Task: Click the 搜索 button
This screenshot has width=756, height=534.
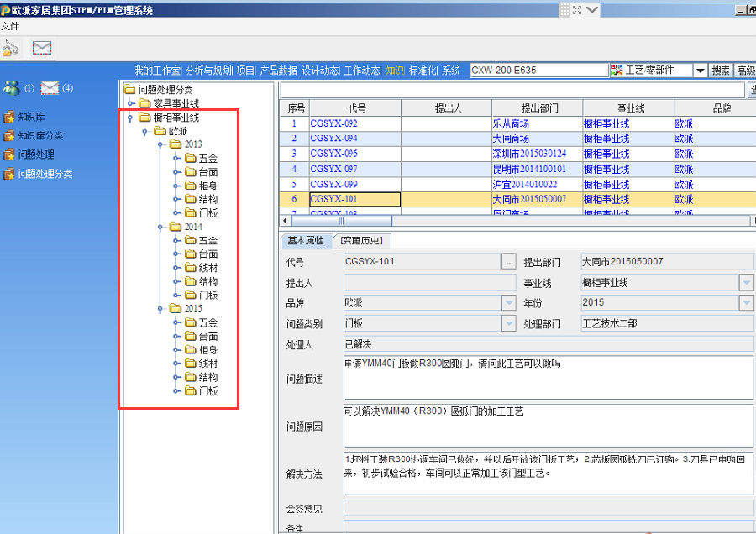Action: tap(721, 71)
